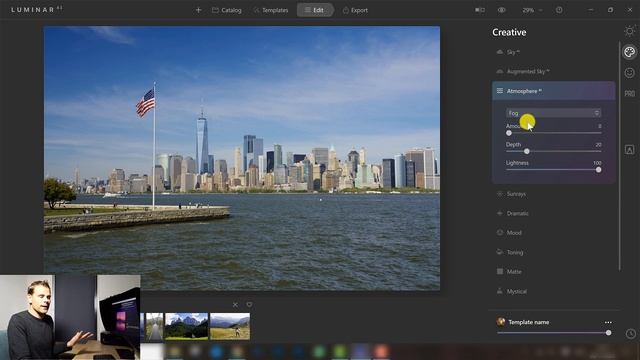
Task: Open the 29% zoom level dropdown
Action: tap(532, 10)
